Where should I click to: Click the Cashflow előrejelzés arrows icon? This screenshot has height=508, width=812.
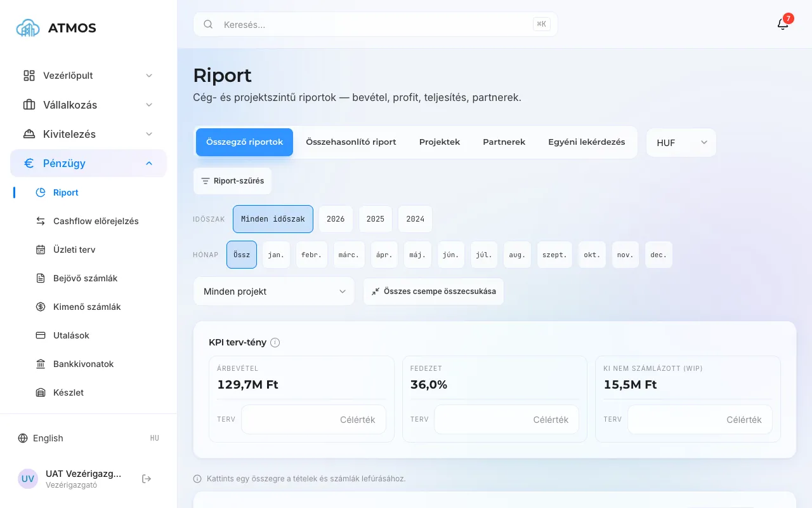tap(41, 221)
